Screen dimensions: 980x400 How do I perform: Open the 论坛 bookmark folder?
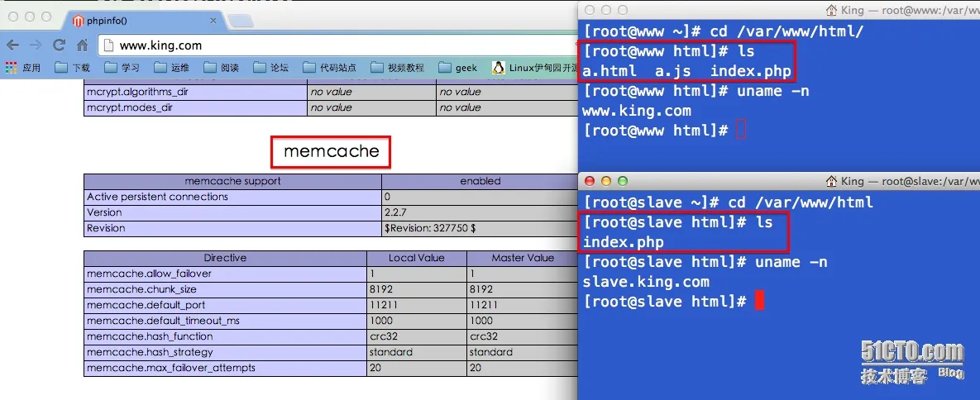tap(270, 68)
